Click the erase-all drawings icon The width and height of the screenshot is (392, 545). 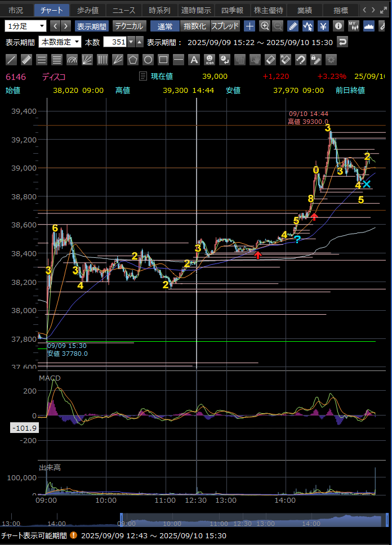[286, 60]
